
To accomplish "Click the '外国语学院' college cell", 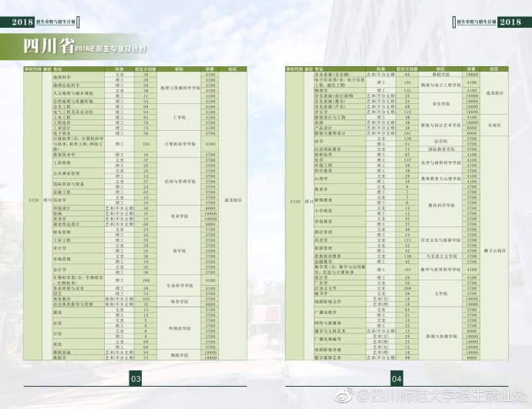I will 180,329.
